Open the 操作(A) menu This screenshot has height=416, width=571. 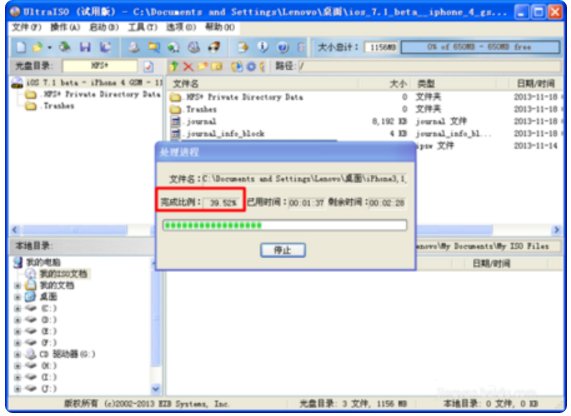click(x=65, y=27)
